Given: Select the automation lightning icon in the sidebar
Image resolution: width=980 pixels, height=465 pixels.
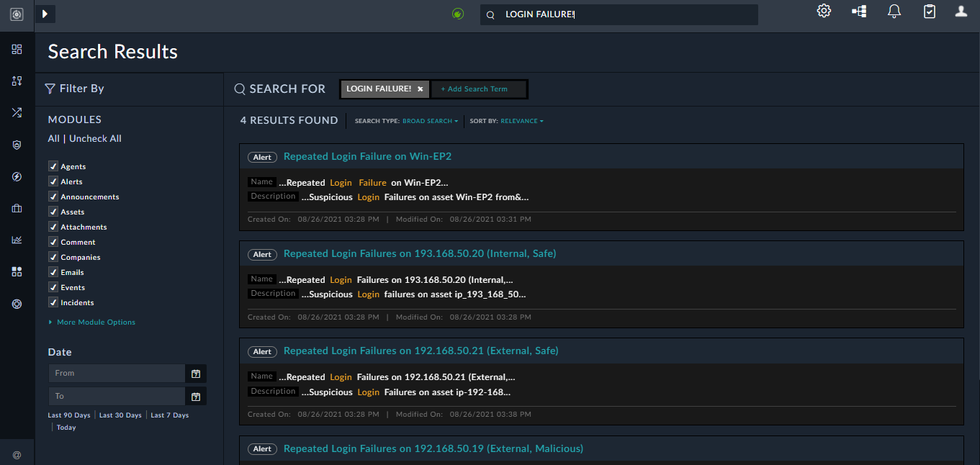Looking at the screenshot, I should point(17,176).
